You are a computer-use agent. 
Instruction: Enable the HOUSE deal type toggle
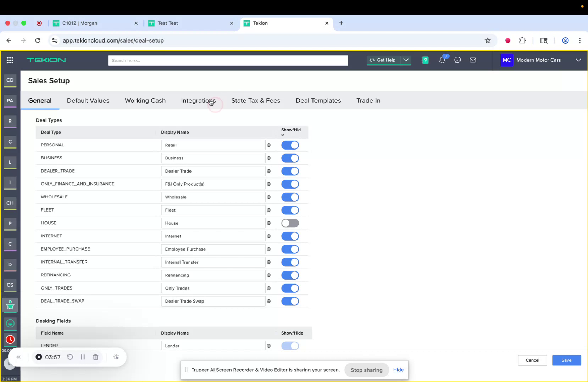pos(290,223)
